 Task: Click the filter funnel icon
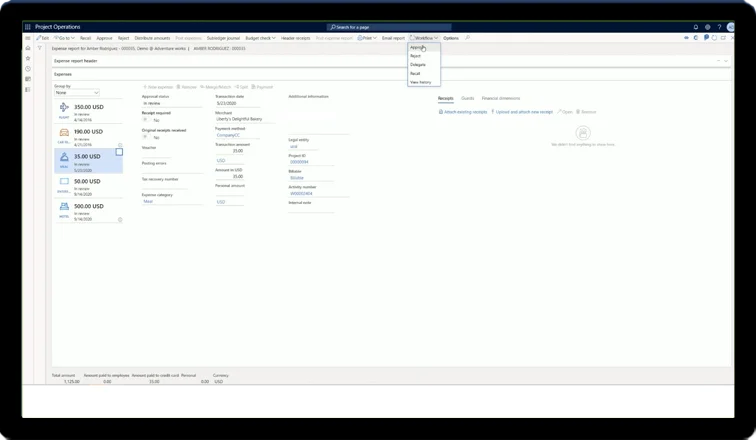pos(40,48)
